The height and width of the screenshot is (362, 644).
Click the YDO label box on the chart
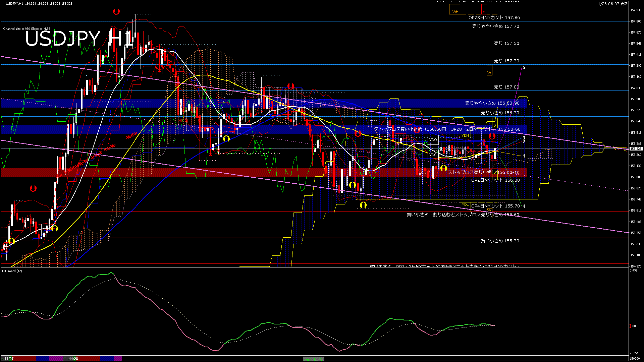point(433,140)
